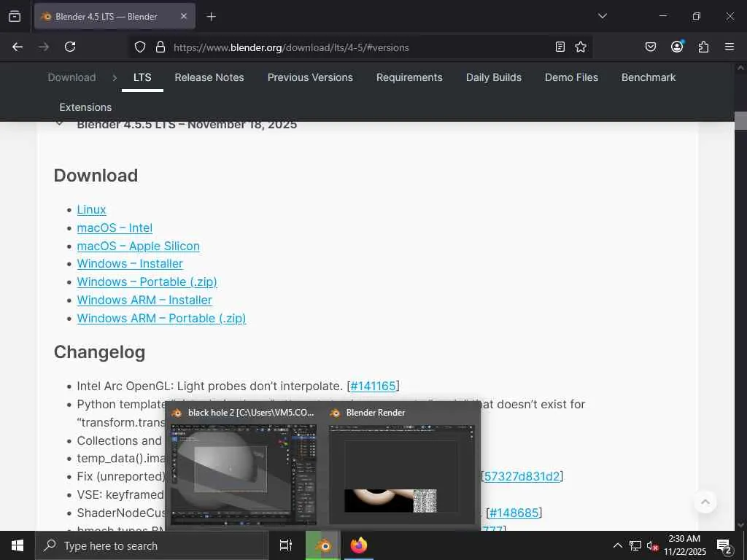Download the Linux build
Viewport: 747px width, 560px height.
[91, 209]
